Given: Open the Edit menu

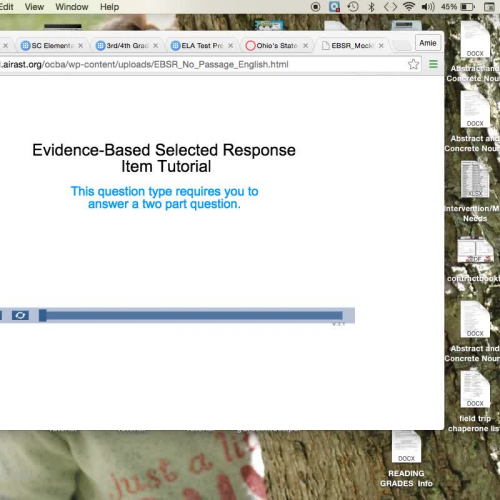Looking at the screenshot, I should (6, 7).
